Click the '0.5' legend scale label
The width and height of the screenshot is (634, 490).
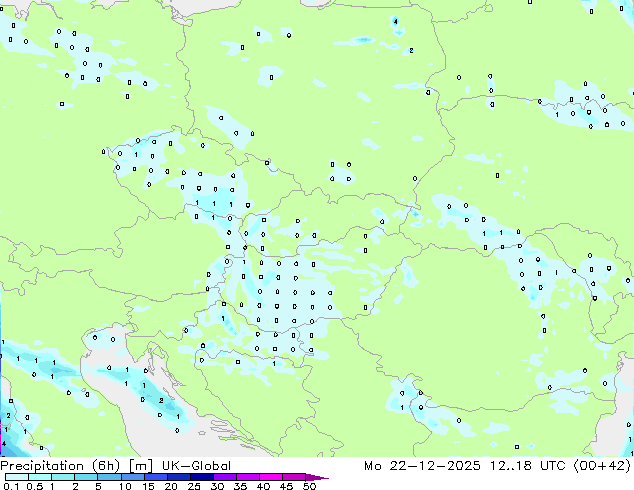[x=35, y=486]
